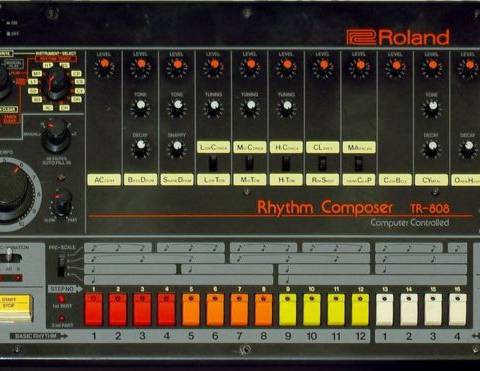
Task: Turn the Snare Drum tone knob
Action: (177, 107)
